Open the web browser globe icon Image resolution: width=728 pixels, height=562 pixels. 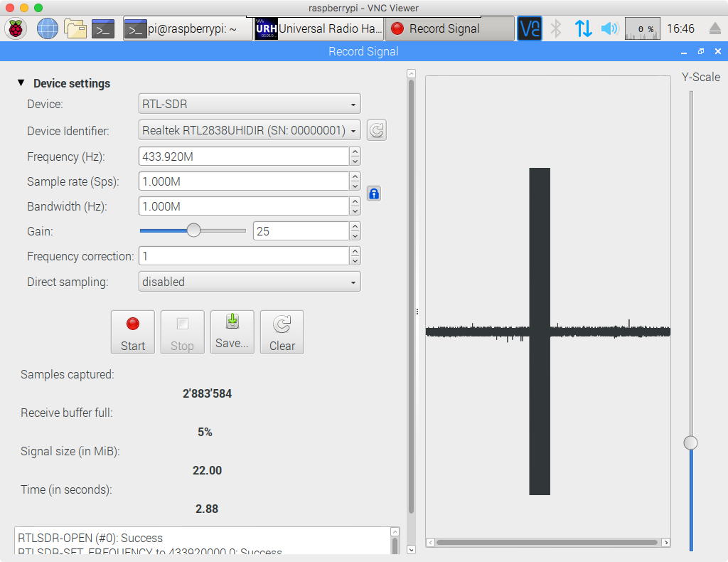click(47, 29)
